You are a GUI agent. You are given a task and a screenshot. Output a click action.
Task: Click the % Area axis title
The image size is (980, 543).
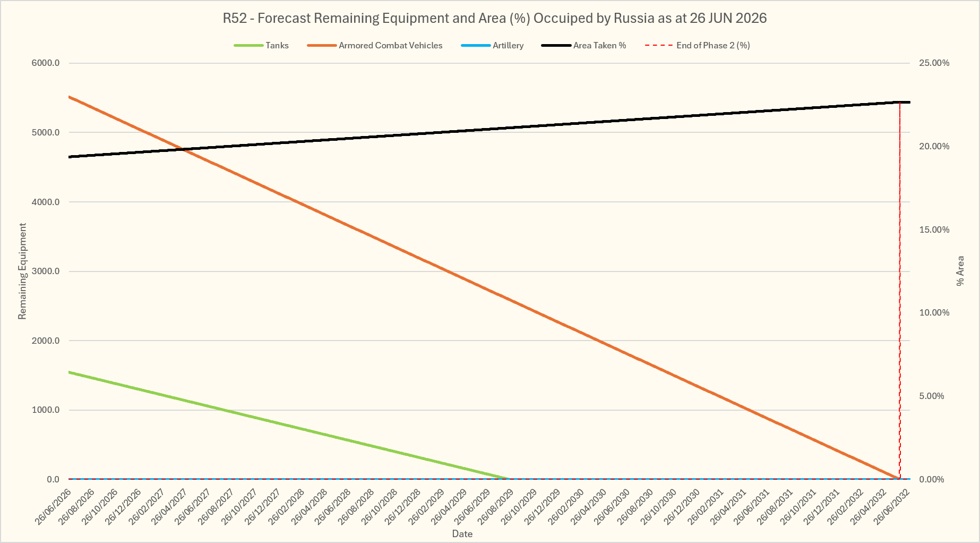click(x=960, y=271)
